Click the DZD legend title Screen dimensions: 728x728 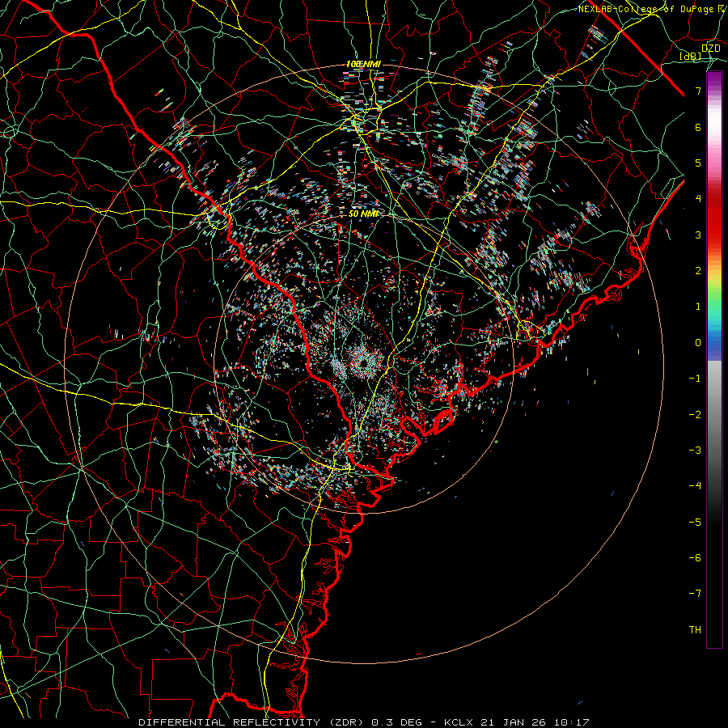710,49
